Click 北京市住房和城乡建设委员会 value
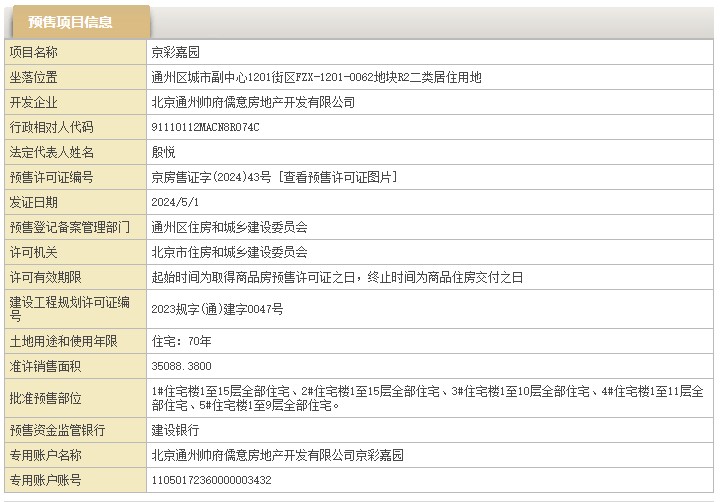The width and height of the screenshot is (725, 502). (x=229, y=252)
